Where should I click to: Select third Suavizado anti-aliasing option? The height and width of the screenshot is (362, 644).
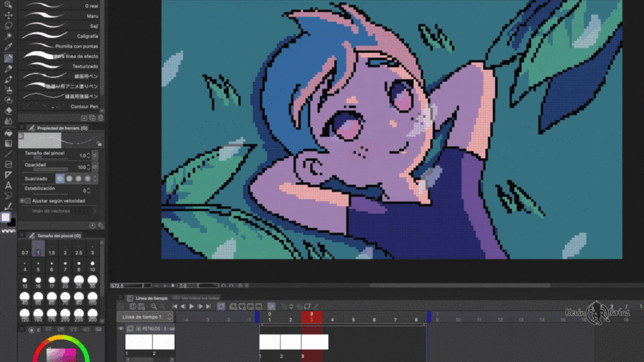click(x=78, y=178)
